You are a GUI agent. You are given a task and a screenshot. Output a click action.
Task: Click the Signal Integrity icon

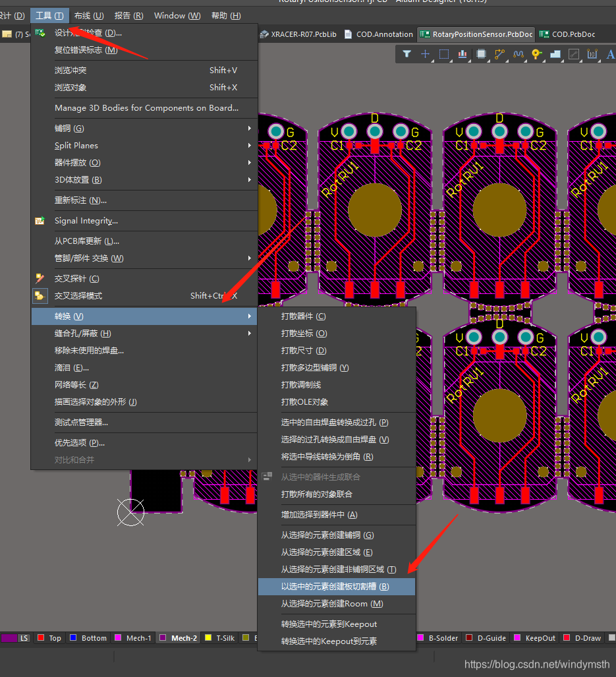point(40,221)
